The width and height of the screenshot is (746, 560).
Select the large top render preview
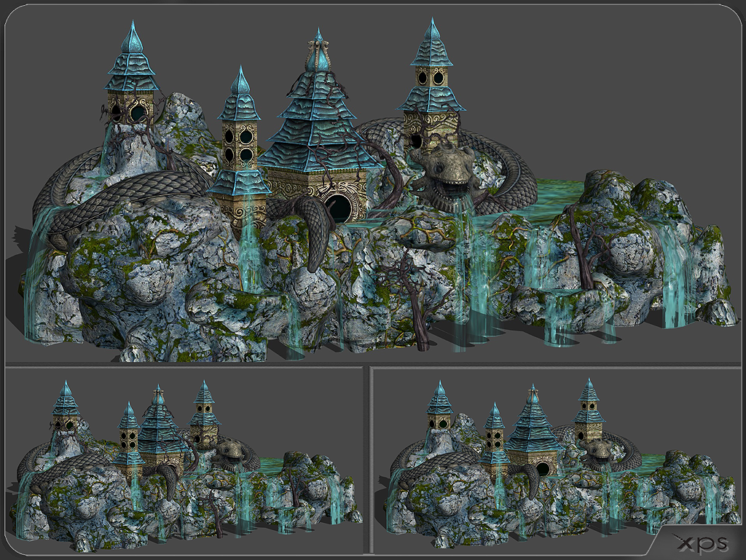pyautogui.click(x=373, y=184)
